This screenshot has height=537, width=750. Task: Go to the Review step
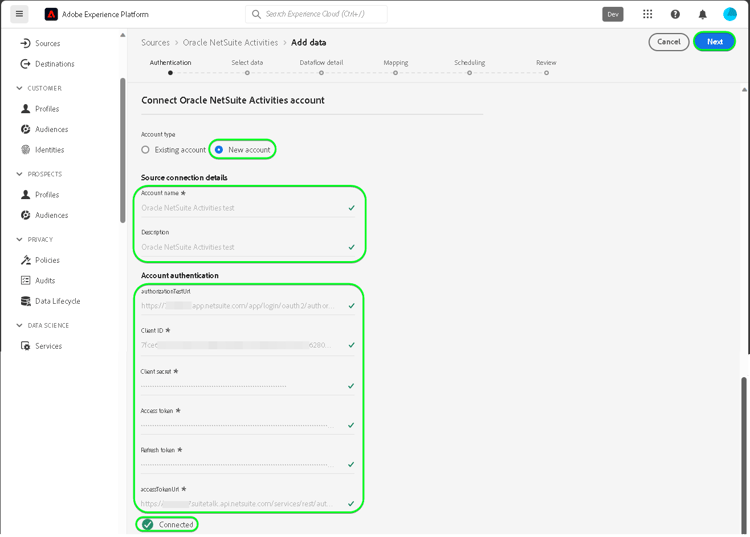point(546,67)
